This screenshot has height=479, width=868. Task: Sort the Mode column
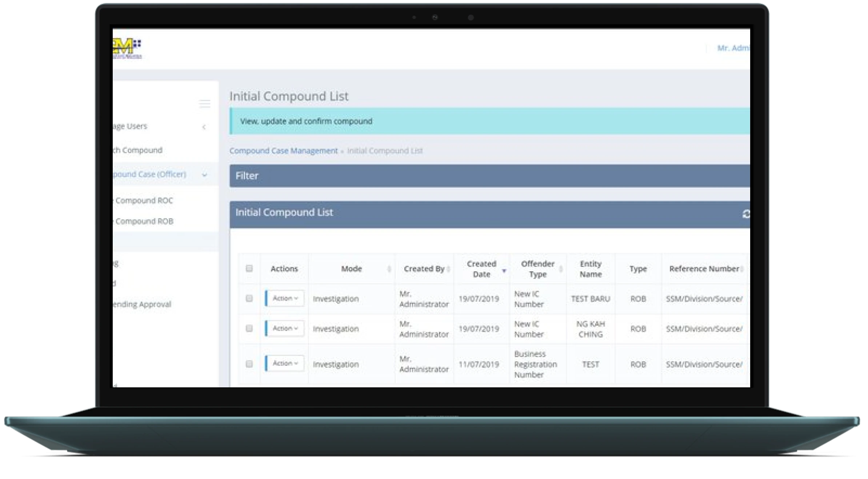(389, 269)
